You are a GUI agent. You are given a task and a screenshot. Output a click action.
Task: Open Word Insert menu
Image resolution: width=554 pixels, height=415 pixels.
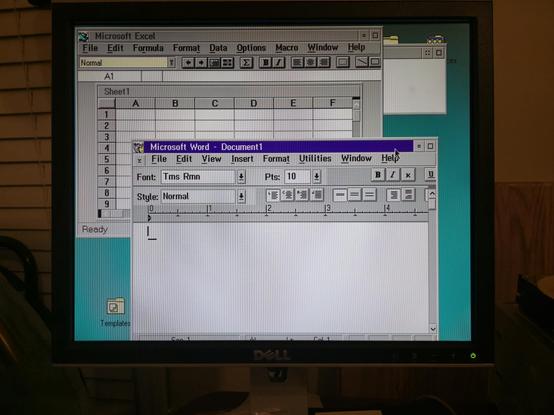click(x=242, y=159)
